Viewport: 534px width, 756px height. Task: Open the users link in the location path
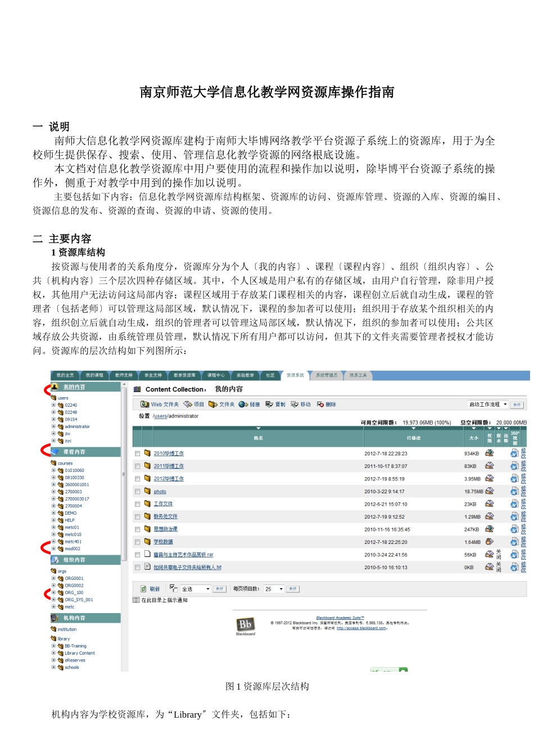[x=160, y=416]
